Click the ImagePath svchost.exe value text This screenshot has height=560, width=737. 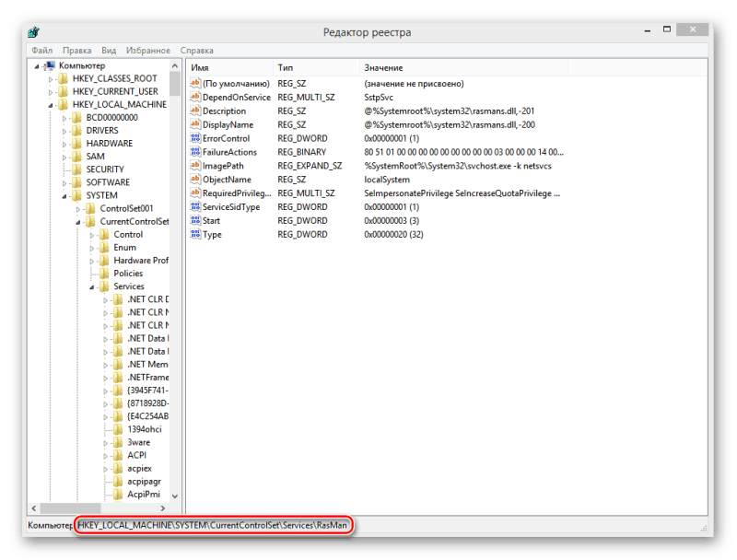tap(458, 166)
